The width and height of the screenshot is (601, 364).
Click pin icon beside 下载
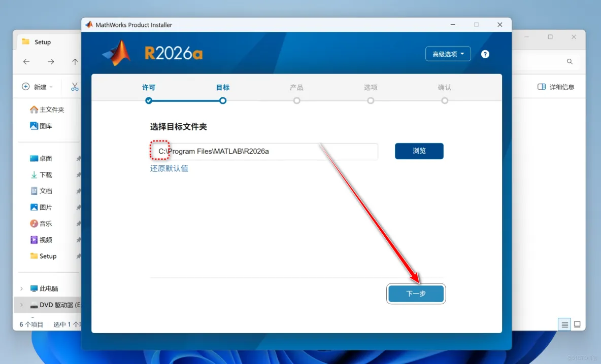click(78, 175)
